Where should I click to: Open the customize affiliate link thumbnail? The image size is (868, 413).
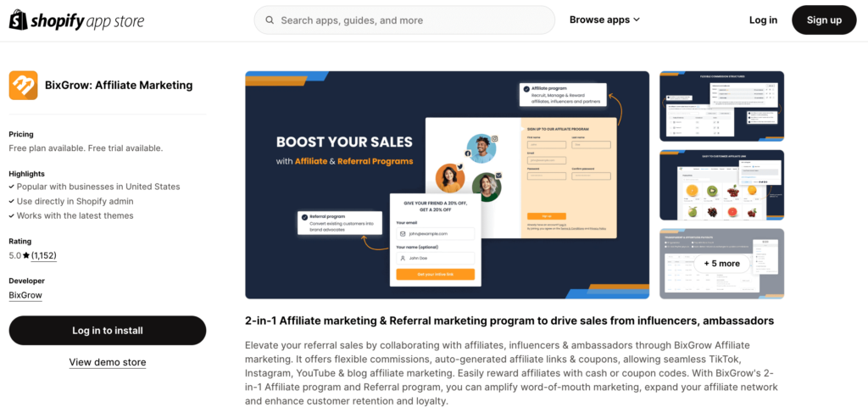point(722,185)
